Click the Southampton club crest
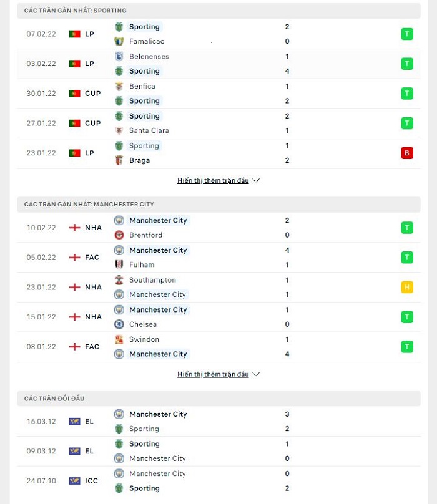437x504 pixels. [119, 280]
